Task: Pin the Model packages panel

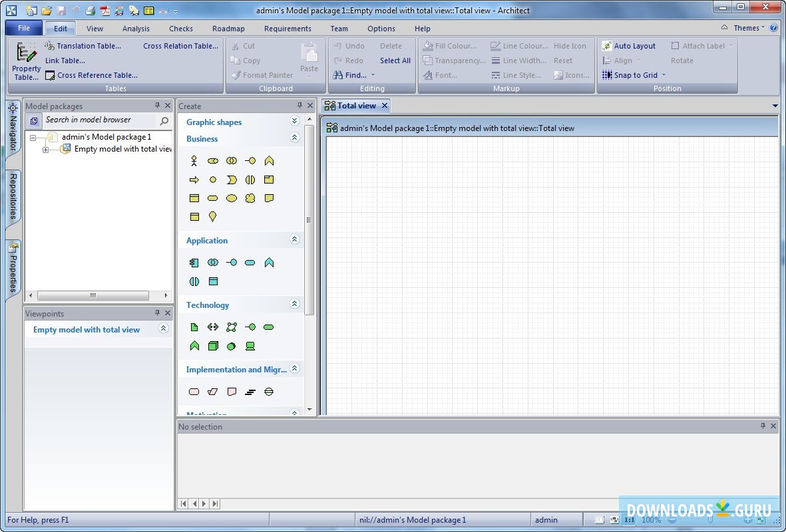Action: (x=157, y=106)
